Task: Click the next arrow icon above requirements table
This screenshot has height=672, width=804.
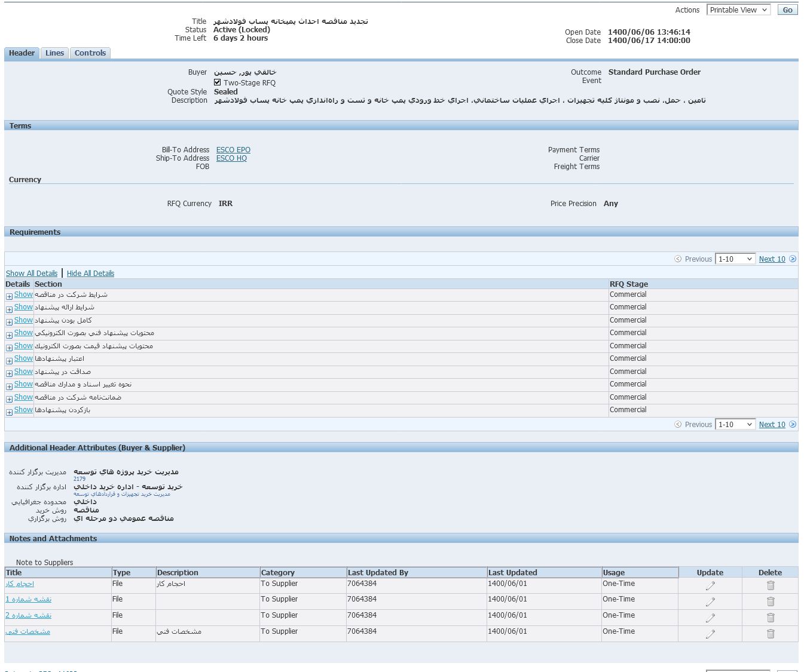Action: pyautogui.click(x=793, y=259)
